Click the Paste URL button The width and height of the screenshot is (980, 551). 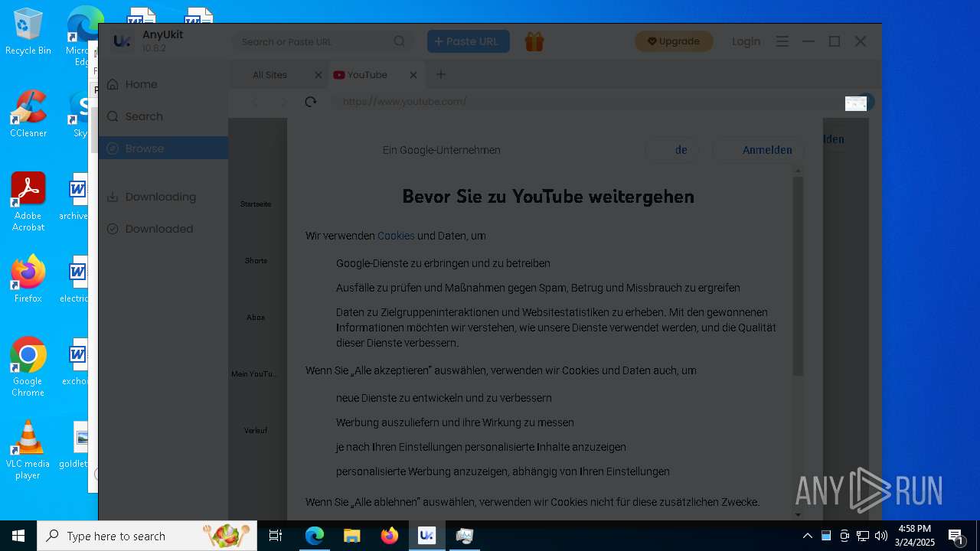(469, 41)
